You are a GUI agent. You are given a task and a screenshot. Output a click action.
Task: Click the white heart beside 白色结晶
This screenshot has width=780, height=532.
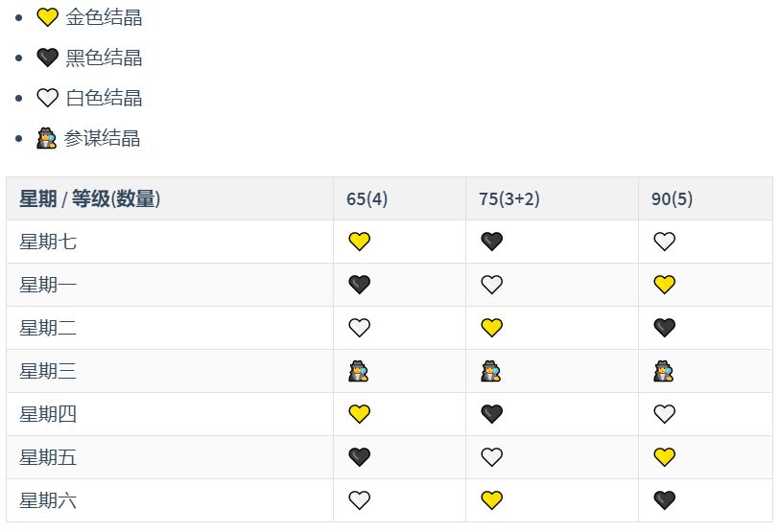(x=47, y=98)
